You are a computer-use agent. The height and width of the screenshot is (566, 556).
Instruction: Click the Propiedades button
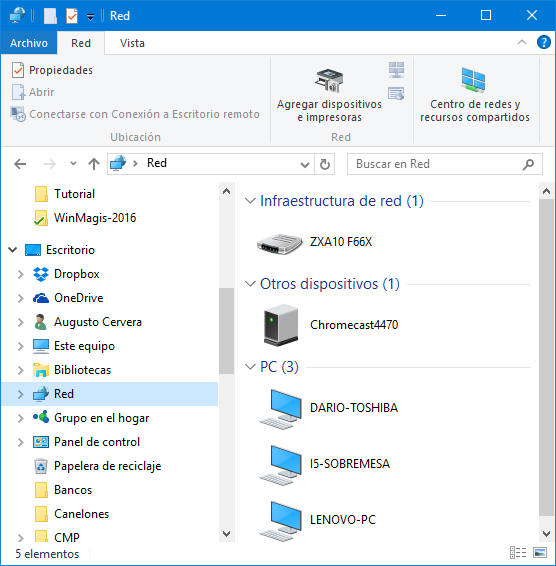[x=52, y=70]
